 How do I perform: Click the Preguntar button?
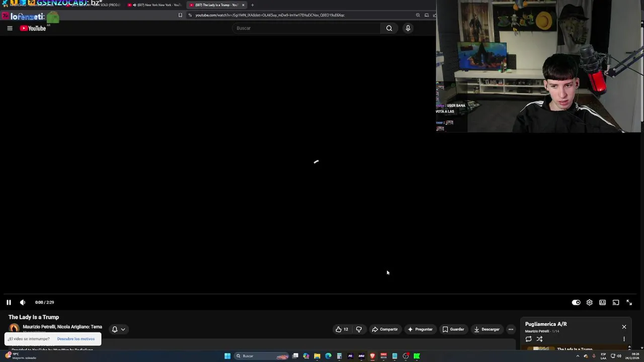tap(420, 329)
